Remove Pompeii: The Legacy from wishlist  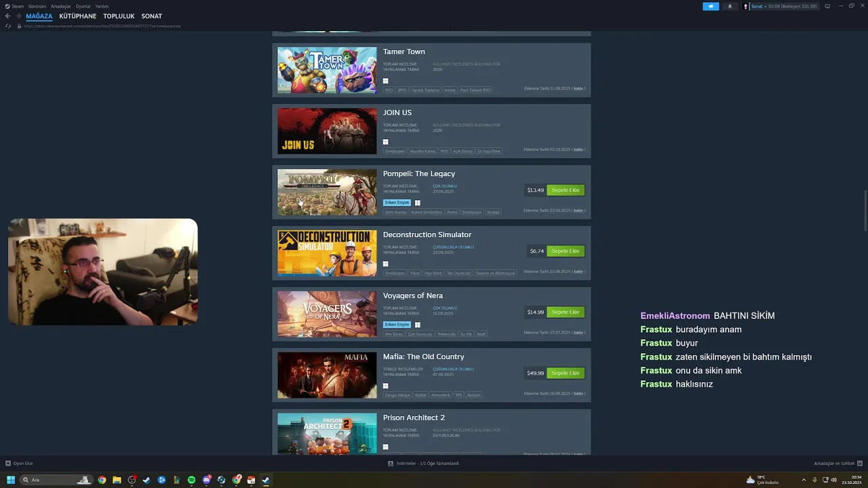578,211
